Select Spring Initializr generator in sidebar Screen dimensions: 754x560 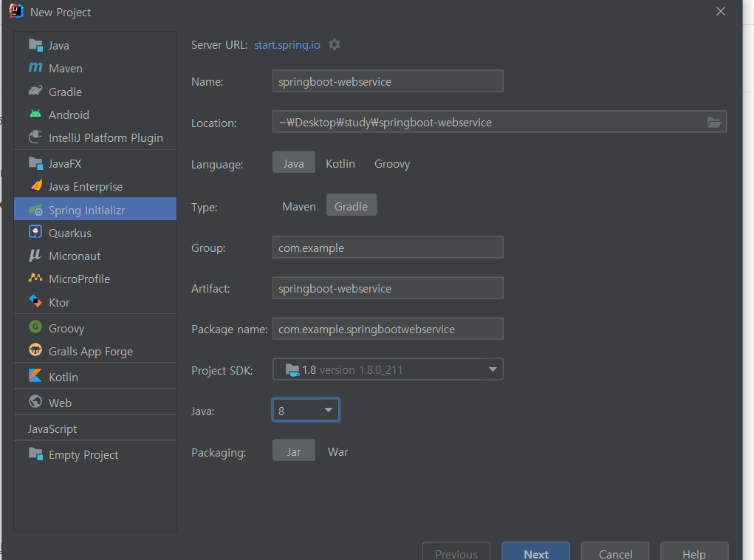pyautogui.click(x=95, y=210)
